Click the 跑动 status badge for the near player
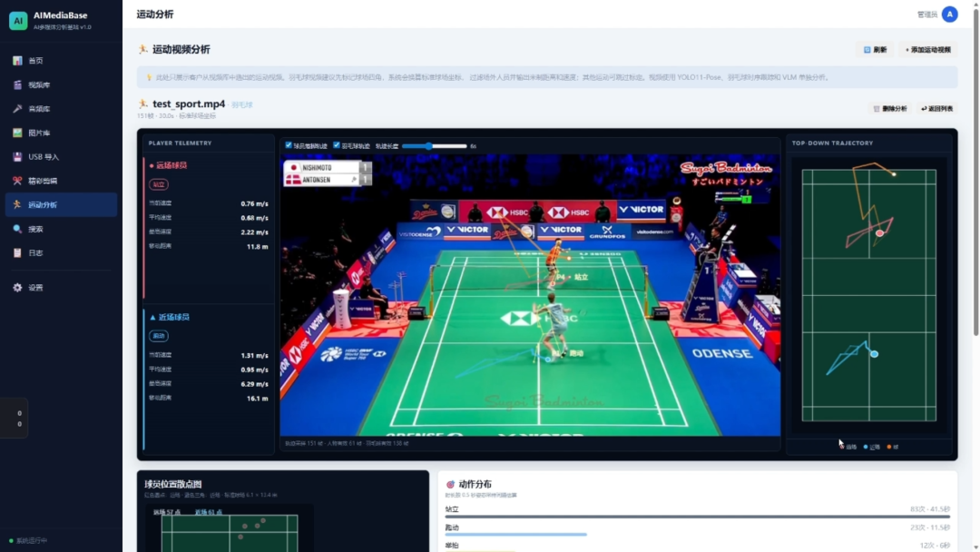 [x=159, y=336]
